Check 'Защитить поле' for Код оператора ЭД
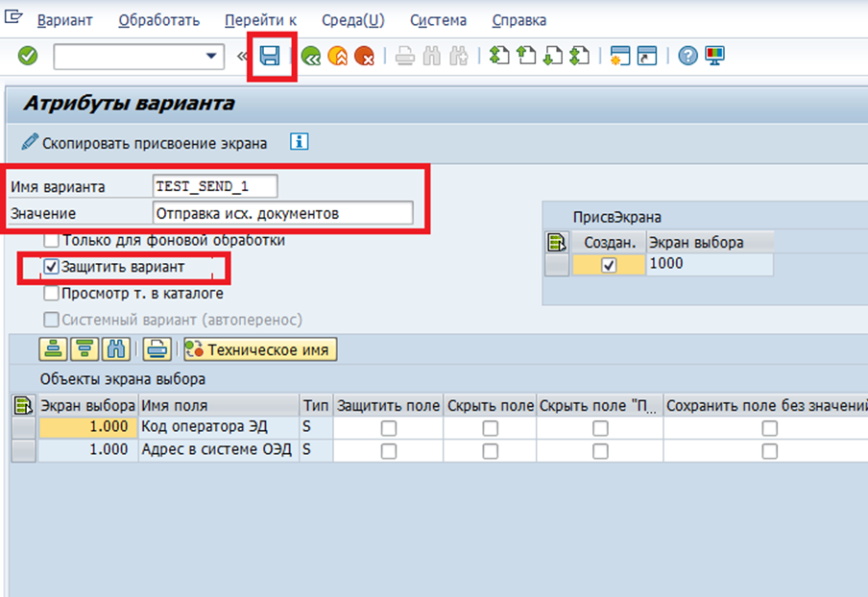The height and width of the screenshot is (597, 868). (388, 428)
